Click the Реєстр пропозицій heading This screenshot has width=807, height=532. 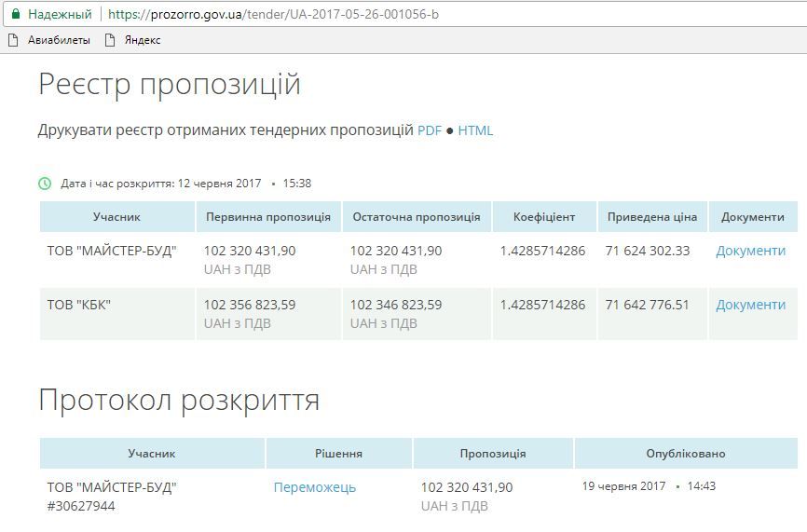tap(170, 85)
